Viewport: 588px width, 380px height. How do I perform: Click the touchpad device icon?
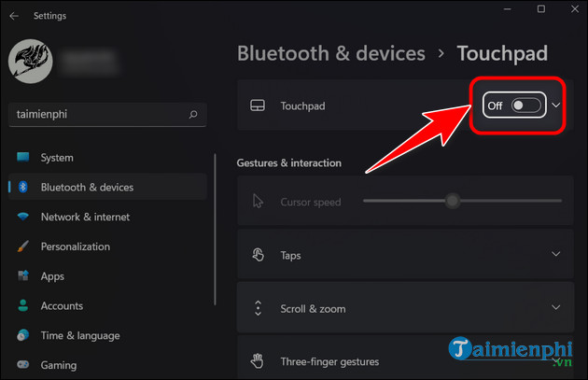258,106
